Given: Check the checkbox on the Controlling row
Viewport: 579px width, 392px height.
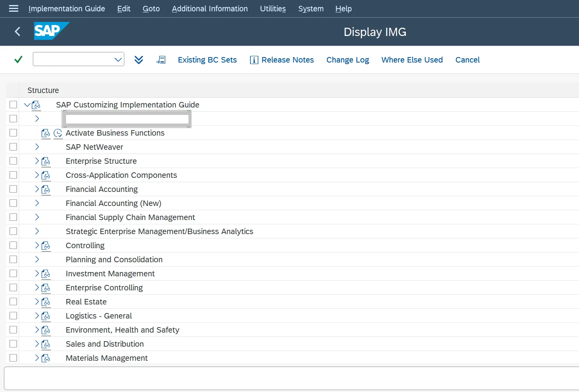Looking at the screenshot, I should [13, 245].
